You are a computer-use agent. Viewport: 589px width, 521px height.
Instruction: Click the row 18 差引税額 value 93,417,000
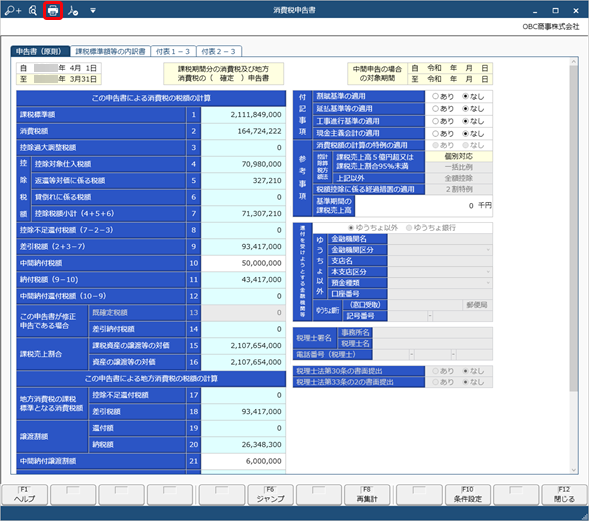pos(243,412)
